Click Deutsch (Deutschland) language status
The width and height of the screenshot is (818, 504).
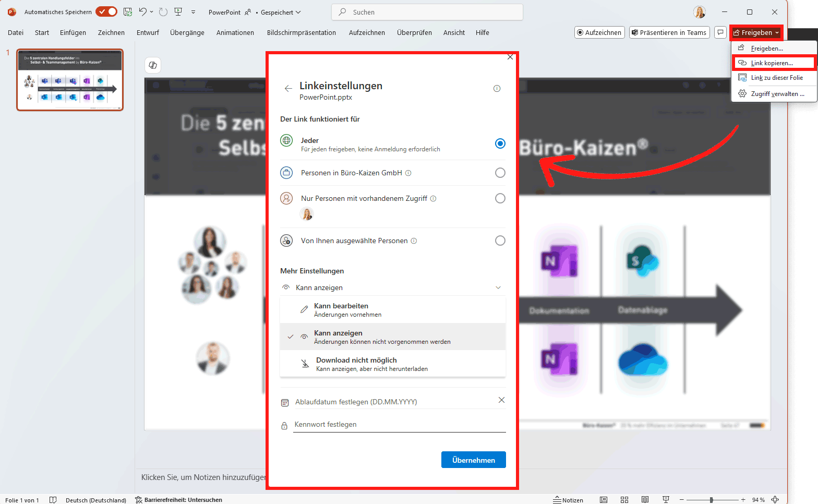(x=96, y=500)
